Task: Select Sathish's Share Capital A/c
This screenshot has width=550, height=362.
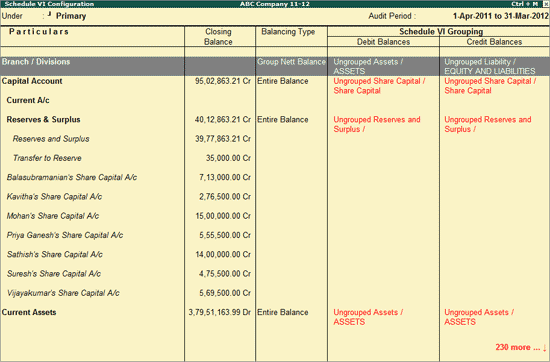Action: 55,255
